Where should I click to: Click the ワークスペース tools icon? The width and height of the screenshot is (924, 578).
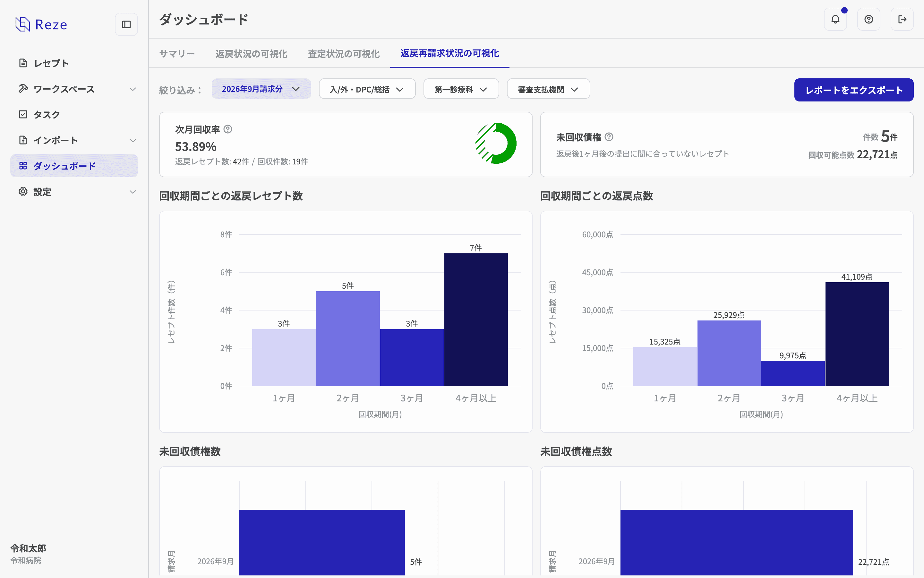[x=23, y=89]
